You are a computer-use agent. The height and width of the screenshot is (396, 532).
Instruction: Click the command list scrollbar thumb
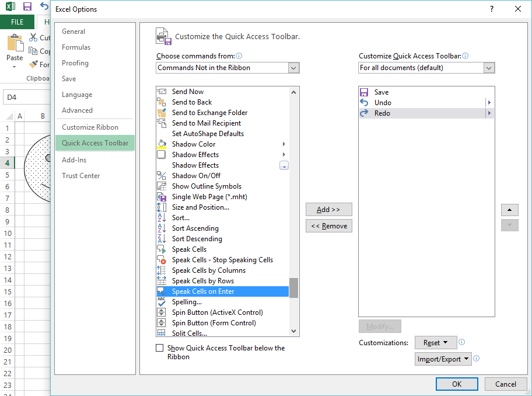coord(294,287)
